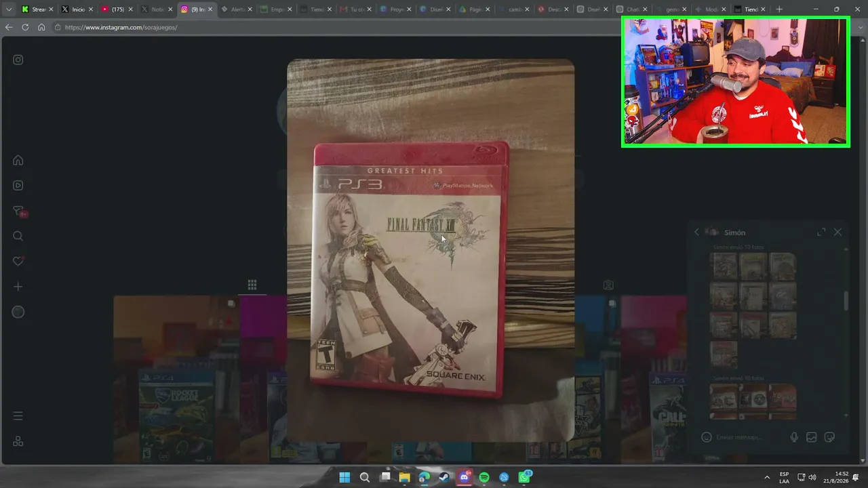Click the Final Fantasy XIII photo
Screen dimensions: 868x488
[431, 251]
